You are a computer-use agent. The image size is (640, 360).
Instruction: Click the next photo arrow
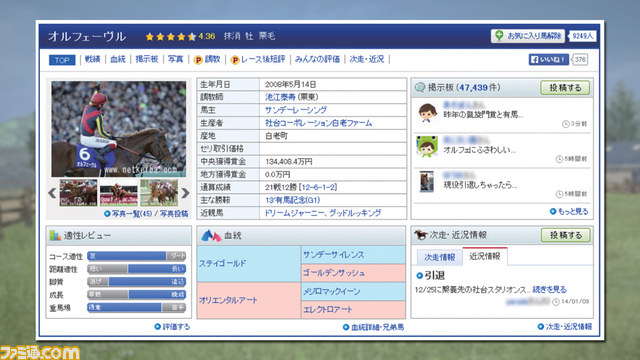coord(185,193)
